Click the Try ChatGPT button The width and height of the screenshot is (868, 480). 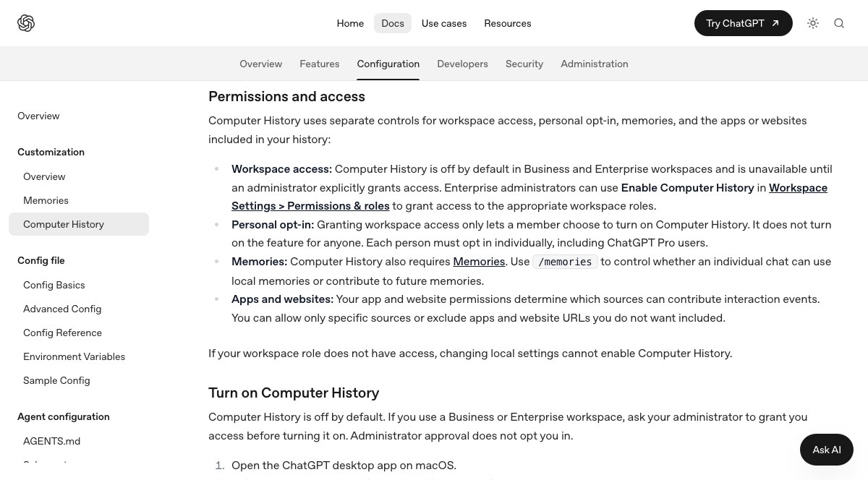pyautogui.click(x=743, y=23)
